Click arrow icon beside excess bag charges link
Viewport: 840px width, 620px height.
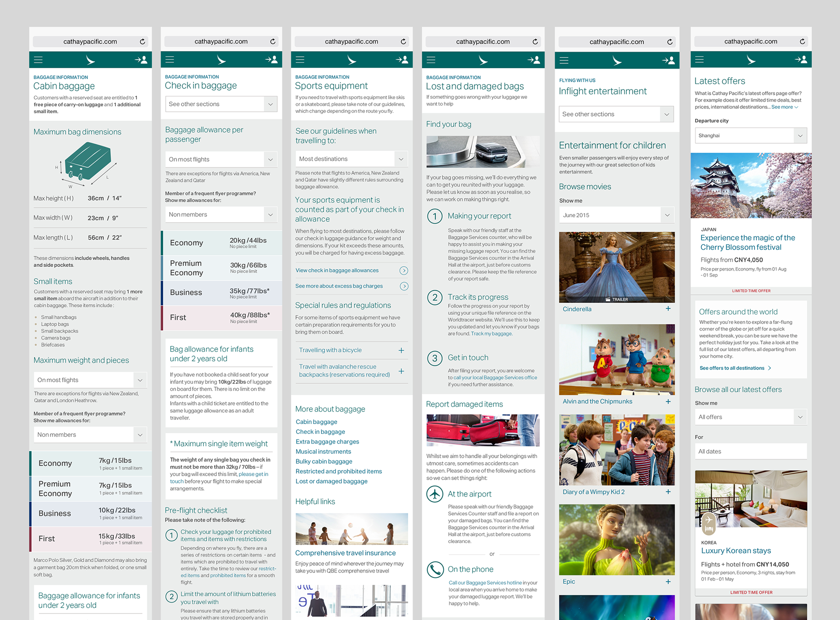pos(404,286)
